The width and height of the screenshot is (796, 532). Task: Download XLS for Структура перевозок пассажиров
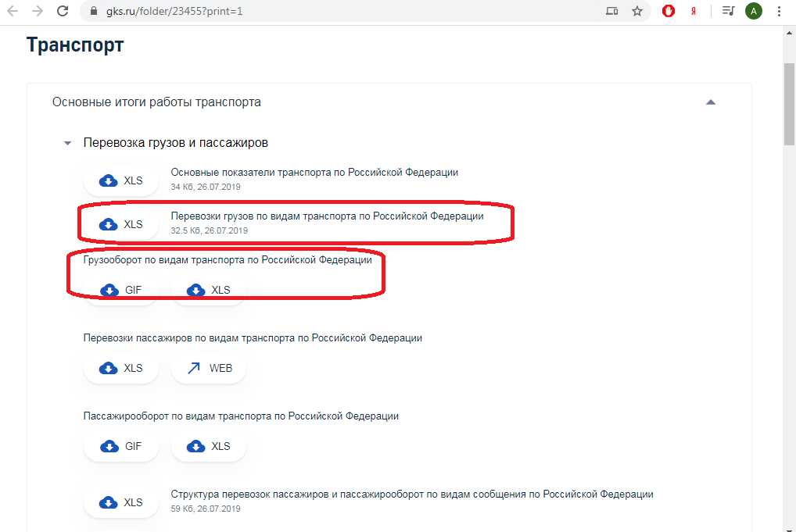point(121,502)
